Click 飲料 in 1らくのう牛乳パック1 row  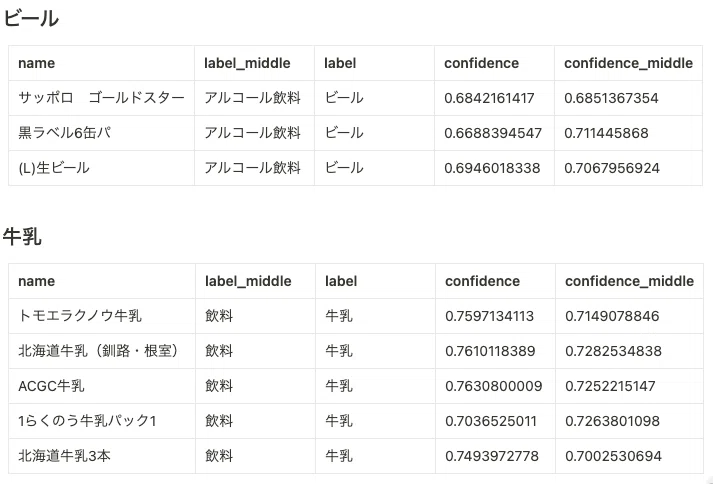tap(219, 421)
